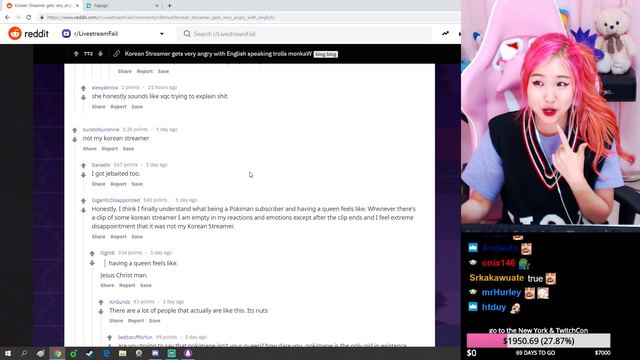Click Report under alexyaknow's comment
Screen dimensions: 640x360
coord(118,107)
